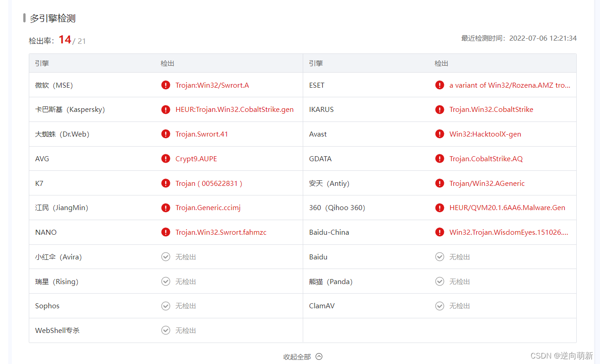Image resolution: width=600 pixels, height=364 pixels.
Task: Click the 多引擎检测 section heading
Action: (53, 18)
